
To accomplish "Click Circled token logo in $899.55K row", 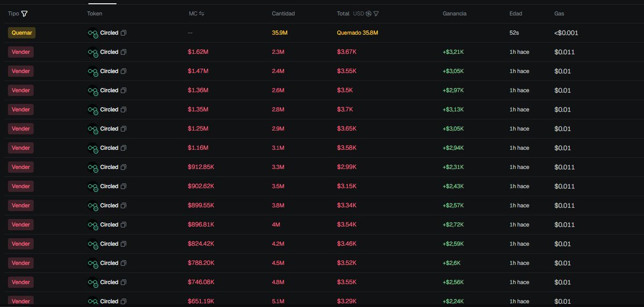I will [x=93, y=206].
